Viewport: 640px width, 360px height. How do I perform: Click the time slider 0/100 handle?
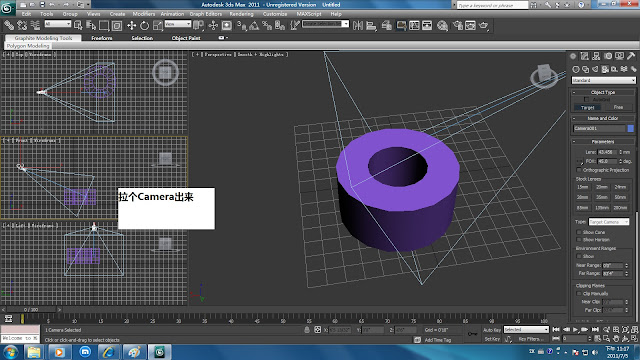[31, 310]
